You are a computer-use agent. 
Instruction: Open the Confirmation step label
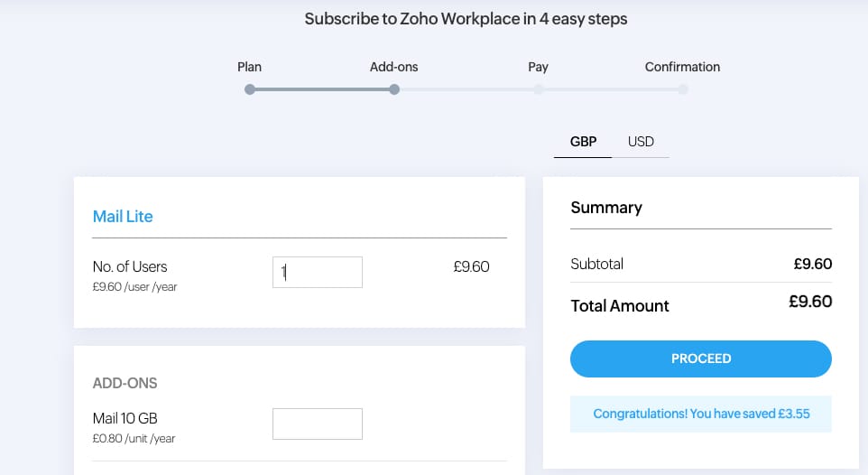[682, 67]
